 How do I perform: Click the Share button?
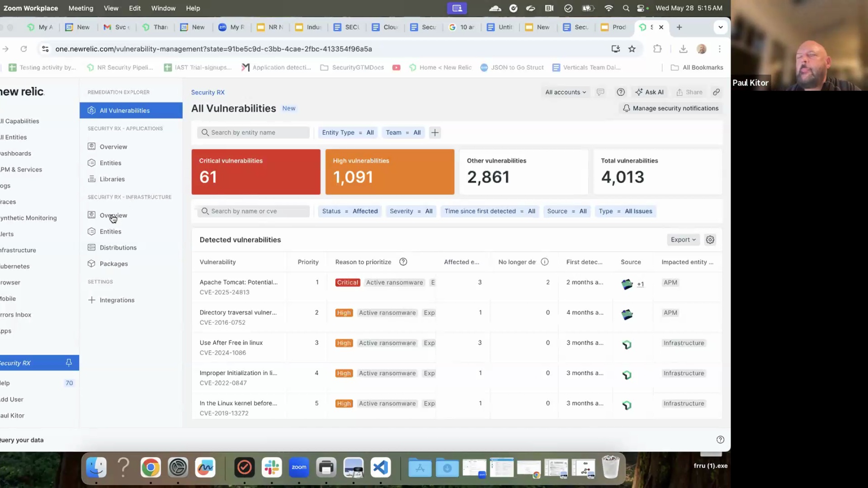pyautogui.click(x=689, y=92)
